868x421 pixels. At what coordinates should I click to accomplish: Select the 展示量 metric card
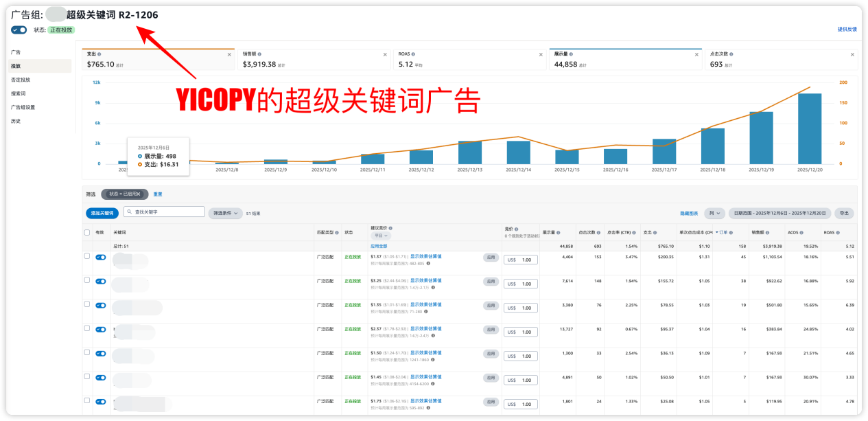click(625, 59)
